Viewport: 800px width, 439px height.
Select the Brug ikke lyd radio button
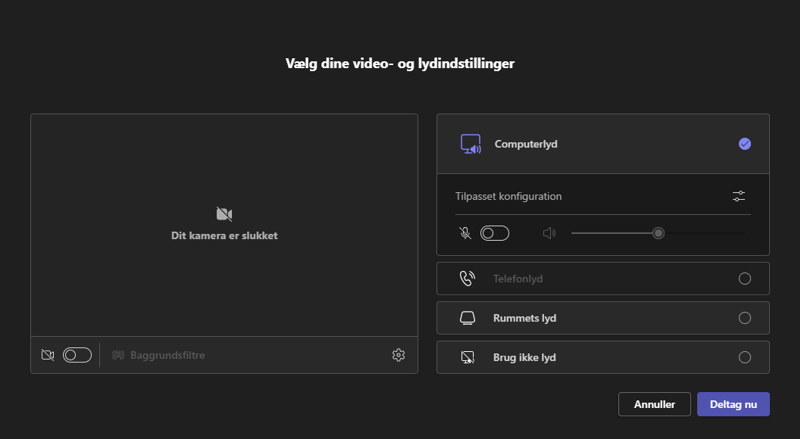744,357
